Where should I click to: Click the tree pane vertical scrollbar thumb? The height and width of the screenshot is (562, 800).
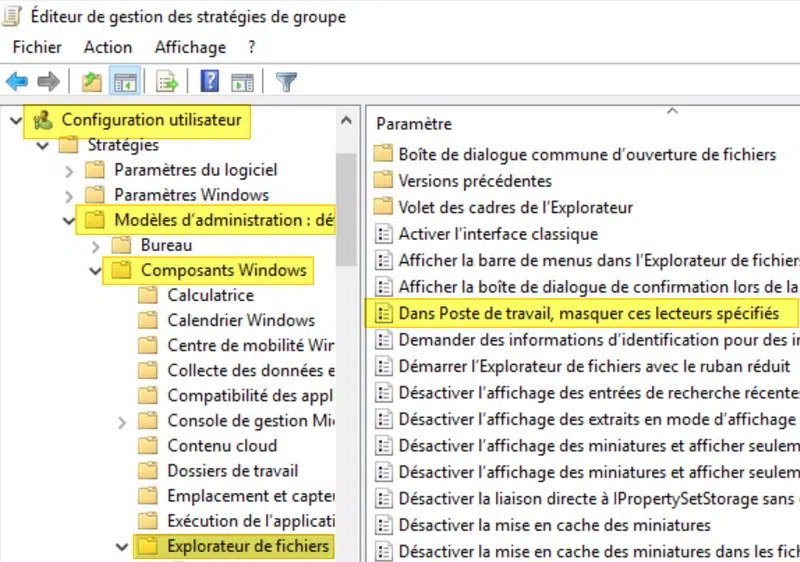click(x=346, y=209)
